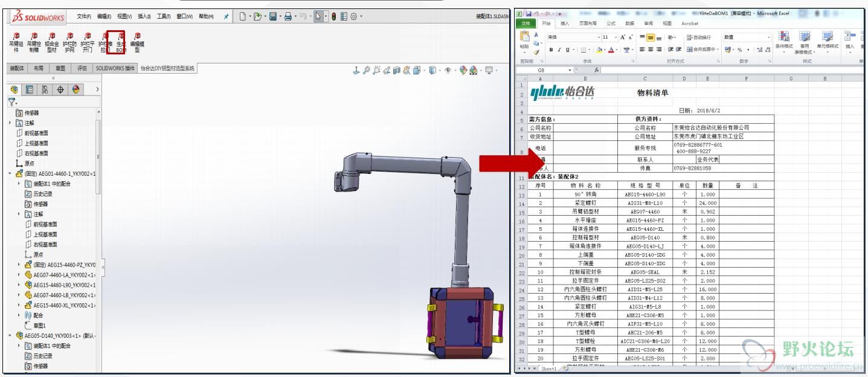Switch to Excel 公式 ribbon tab

[611, 24]
